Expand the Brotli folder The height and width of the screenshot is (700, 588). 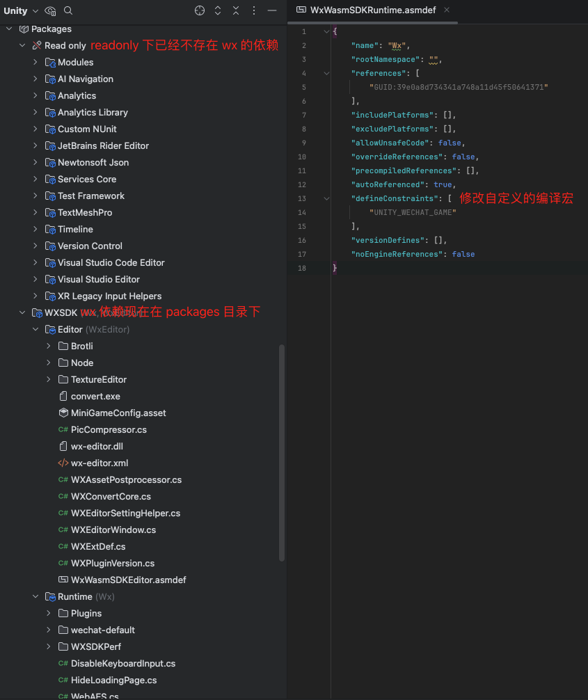click(49, 346)
